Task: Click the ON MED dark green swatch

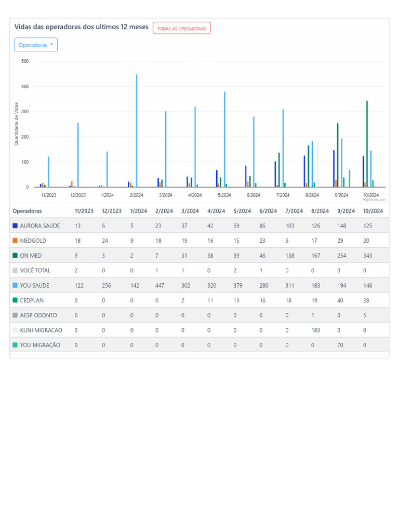Action: coord(15,256)
